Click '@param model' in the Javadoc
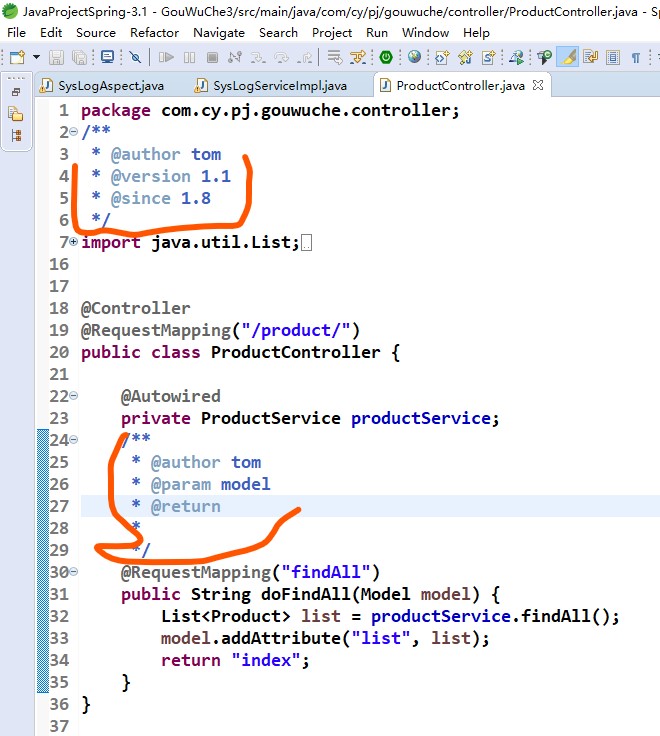Screen dimensions: 660x736 tap(211, 484)
